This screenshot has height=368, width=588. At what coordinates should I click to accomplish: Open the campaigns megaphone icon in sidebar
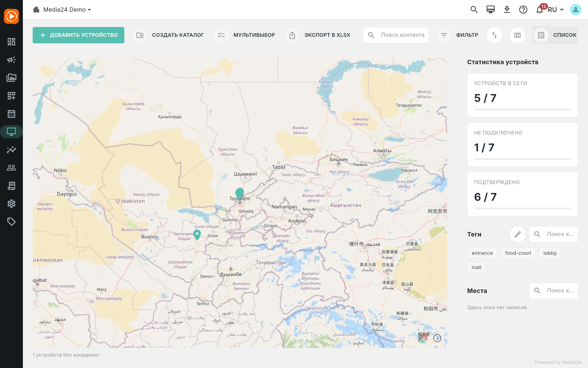coord(11,60)
